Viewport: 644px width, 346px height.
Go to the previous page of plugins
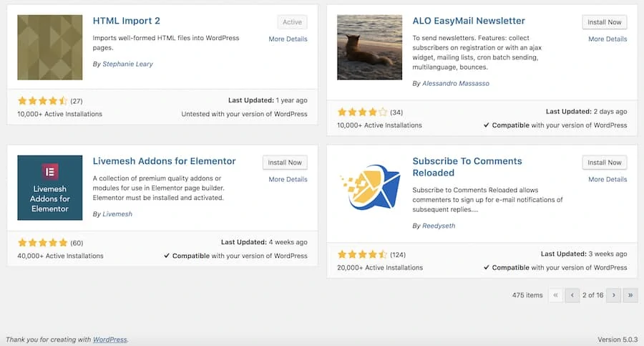(x=572, y=295)
